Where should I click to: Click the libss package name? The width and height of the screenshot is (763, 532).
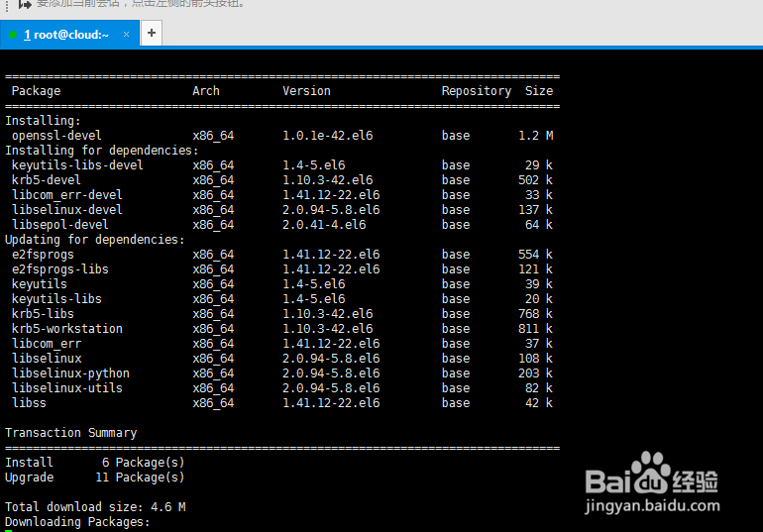pos(29,403)
